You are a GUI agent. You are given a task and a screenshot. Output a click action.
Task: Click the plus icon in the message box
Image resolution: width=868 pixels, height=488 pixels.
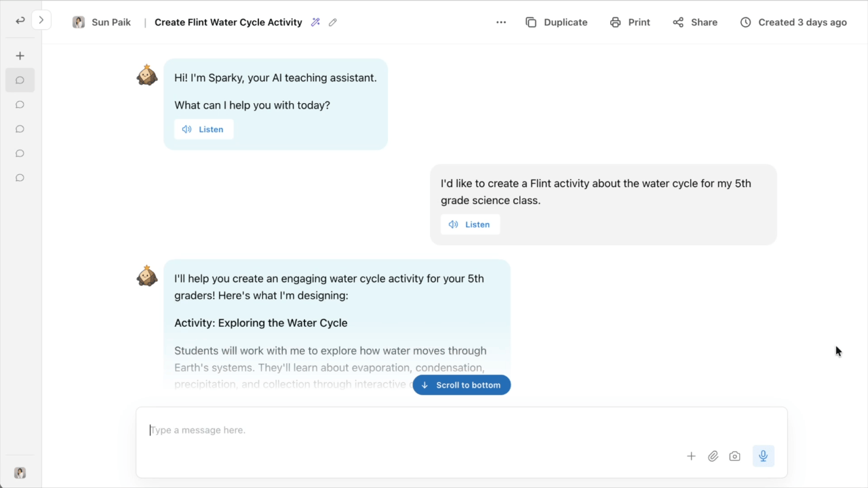691,456
